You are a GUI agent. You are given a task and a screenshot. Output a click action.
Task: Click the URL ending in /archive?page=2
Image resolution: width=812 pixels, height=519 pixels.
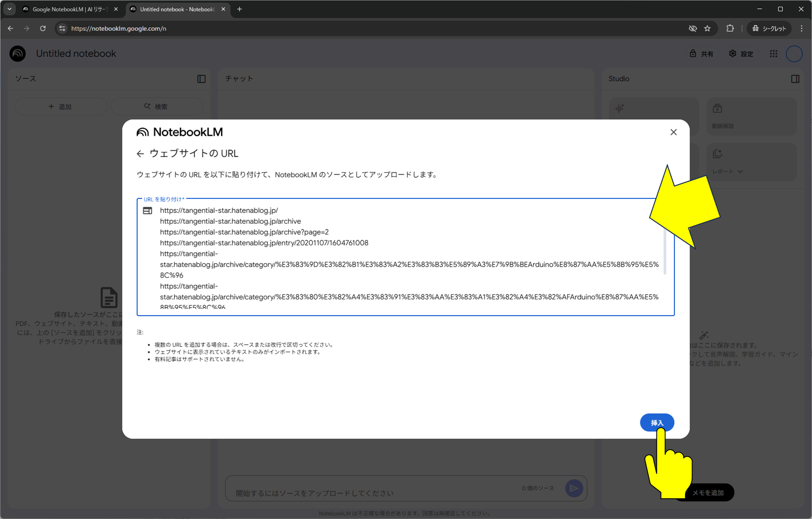[244, 232]
